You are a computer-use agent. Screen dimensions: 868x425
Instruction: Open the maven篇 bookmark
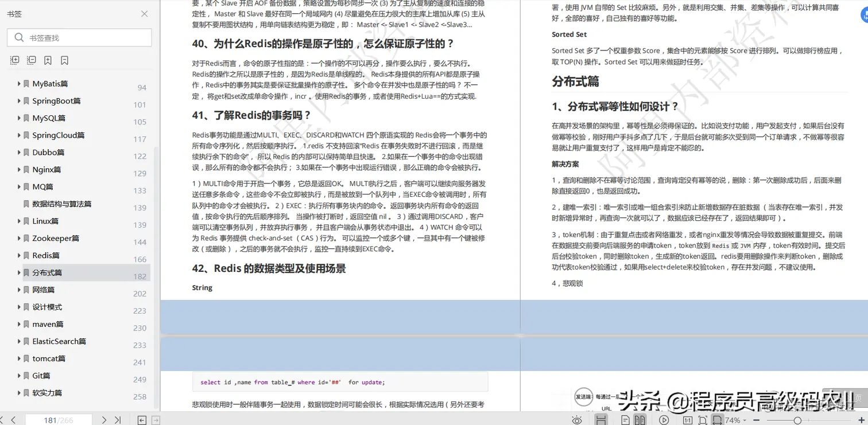click(x=48, y=324)
